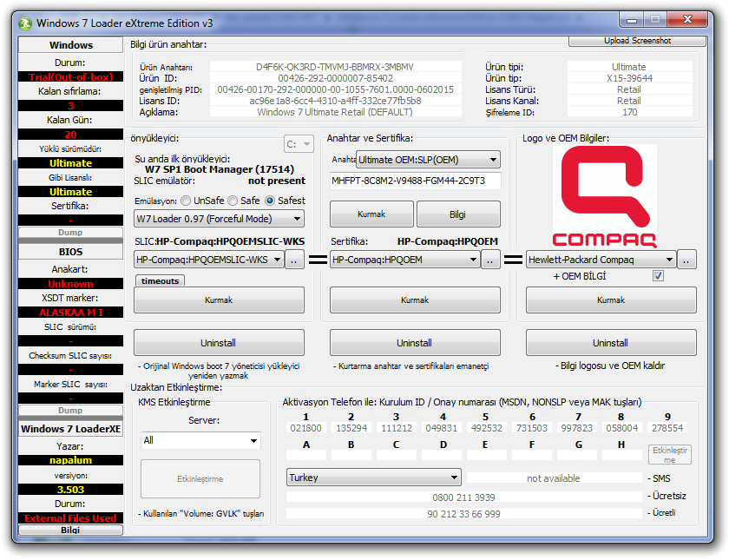This screenshot has height=560, width=729.
Task: Click the Upload Screenshot button
Action: coord(637,41)
